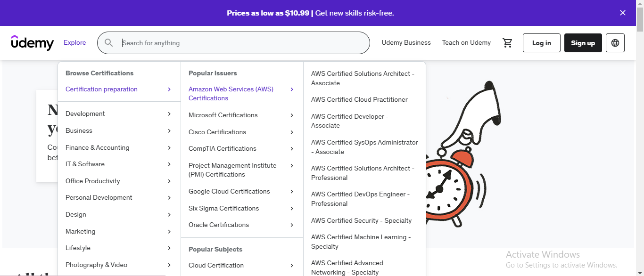Expand the Design category chevron
The height and width of the screenshot is (276, 644).
tap(169, 215)
